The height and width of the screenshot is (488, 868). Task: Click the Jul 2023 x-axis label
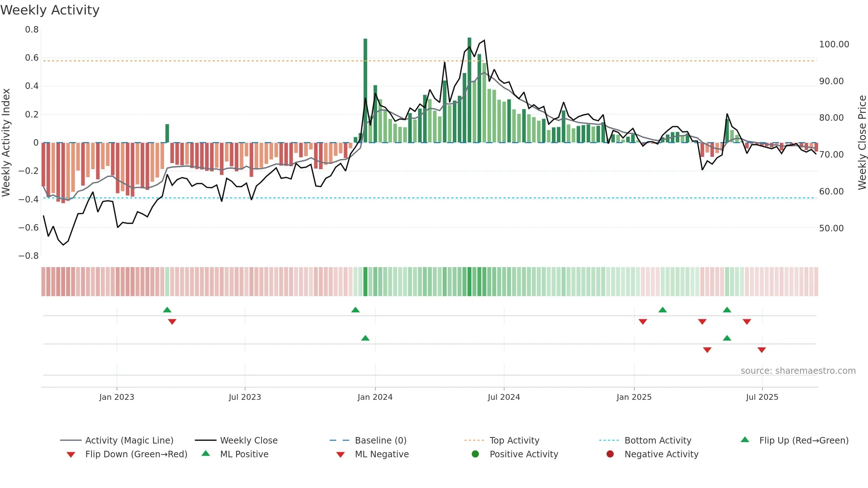click(x=245, y=397)
